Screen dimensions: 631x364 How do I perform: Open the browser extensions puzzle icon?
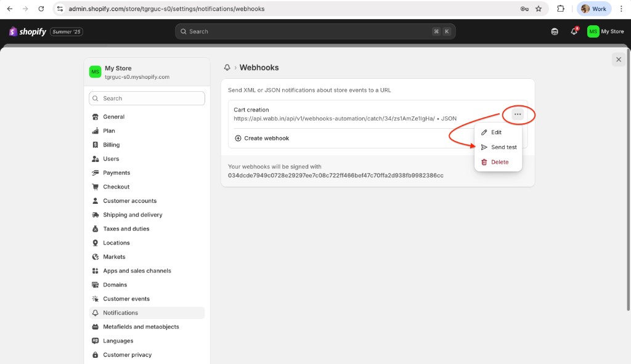coord(561,9)
